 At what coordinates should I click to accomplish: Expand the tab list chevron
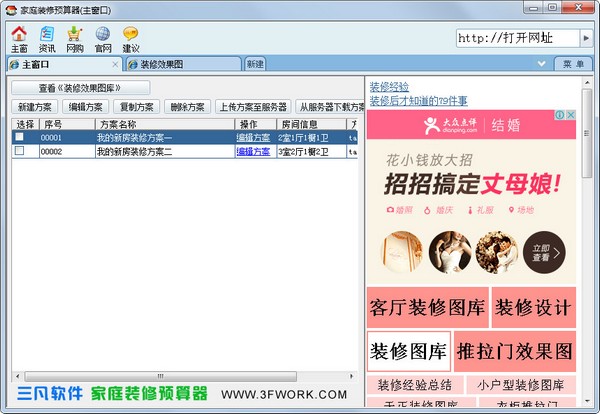pos(541,64)
